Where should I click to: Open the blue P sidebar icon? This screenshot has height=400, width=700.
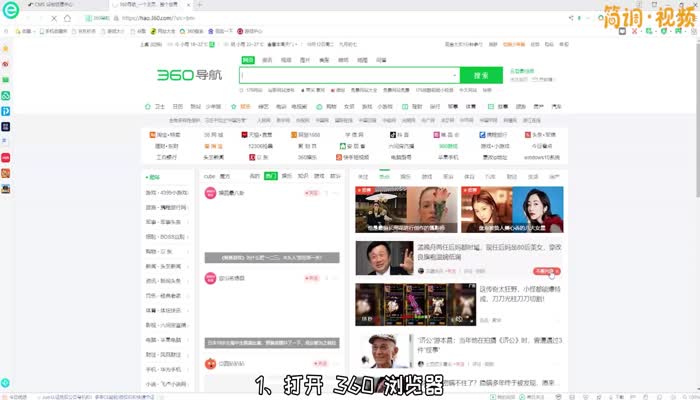tap(5, 111)
